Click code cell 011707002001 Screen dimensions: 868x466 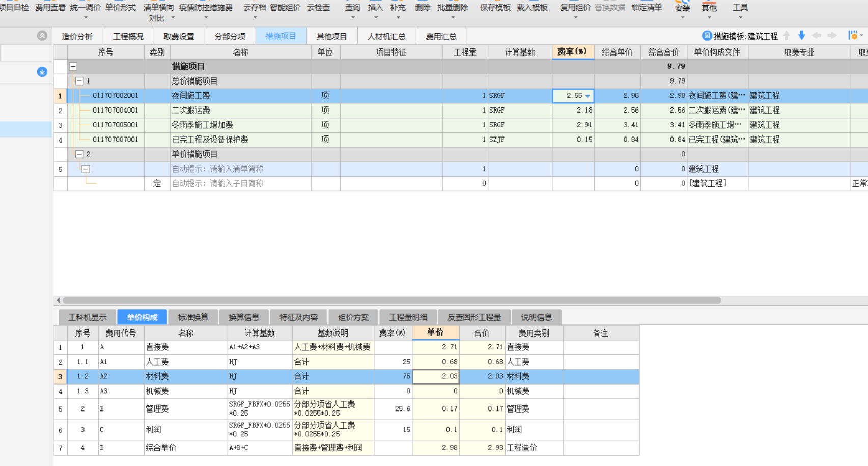click(x=116, y=95)
